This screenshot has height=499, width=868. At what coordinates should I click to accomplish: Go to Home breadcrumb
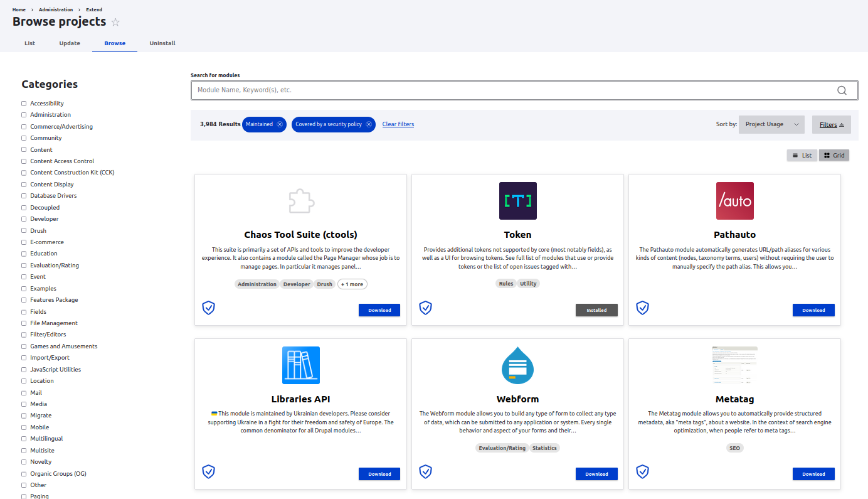pyautogui.click(x=19, y=10)
